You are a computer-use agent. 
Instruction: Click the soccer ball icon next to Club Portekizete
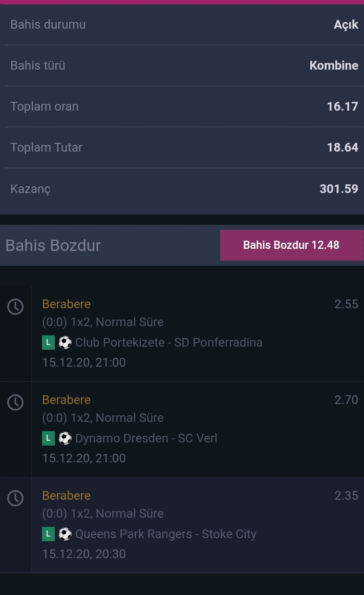point(65,343)
